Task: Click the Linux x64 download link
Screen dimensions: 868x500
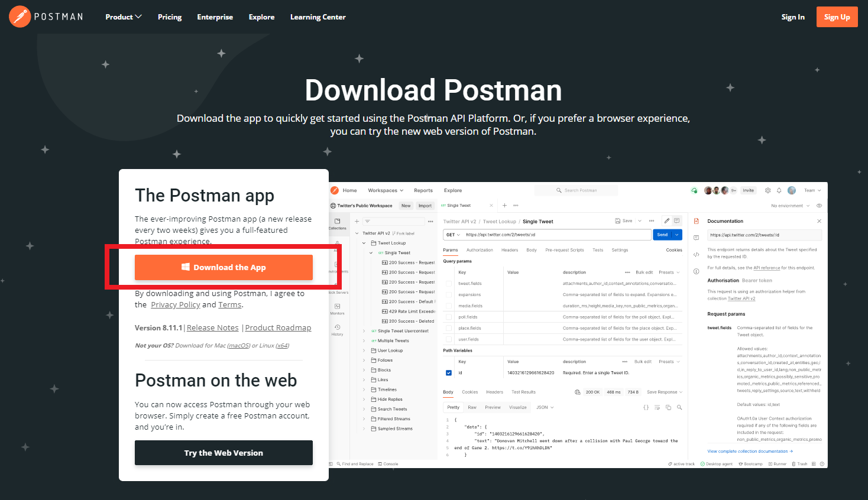Action: (283, 346)
